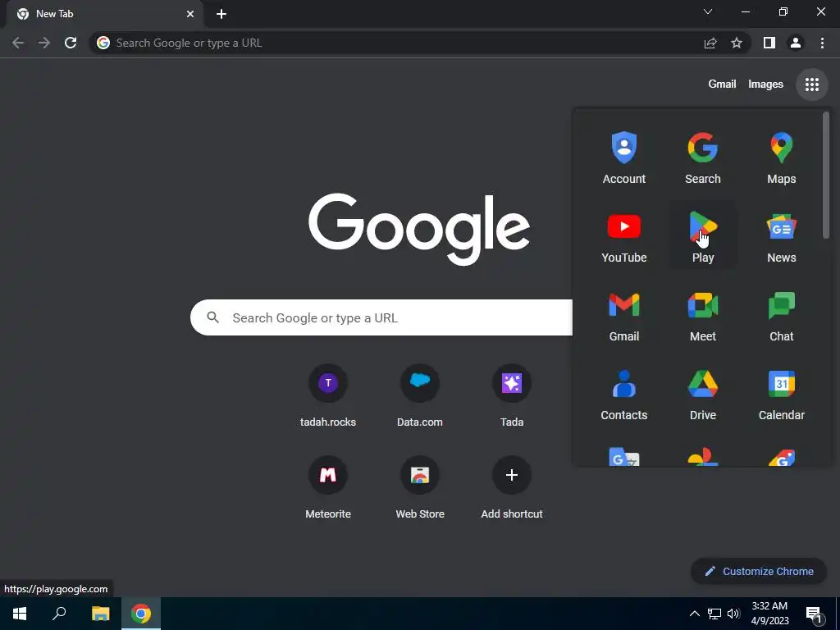The height and width of the screenshot is (630, 840).
Task: Open Google Shopping tag icon
Action: (x=781, y=457)
